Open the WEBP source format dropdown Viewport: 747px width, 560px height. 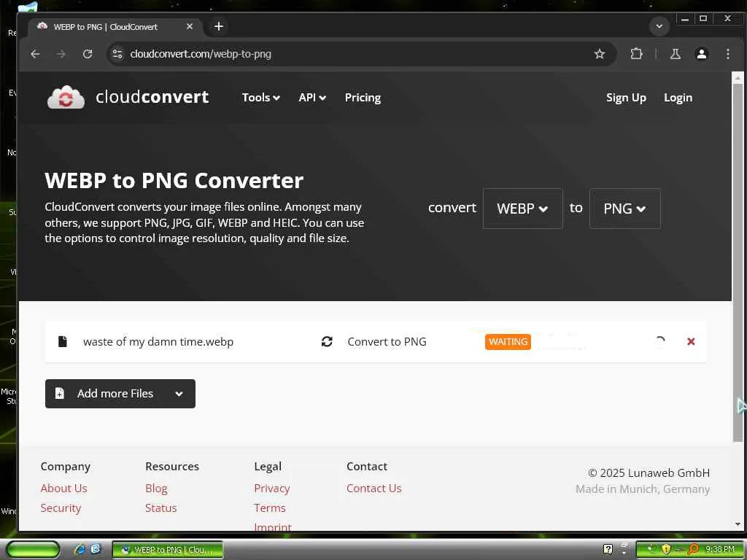click(x=522, y=209)
